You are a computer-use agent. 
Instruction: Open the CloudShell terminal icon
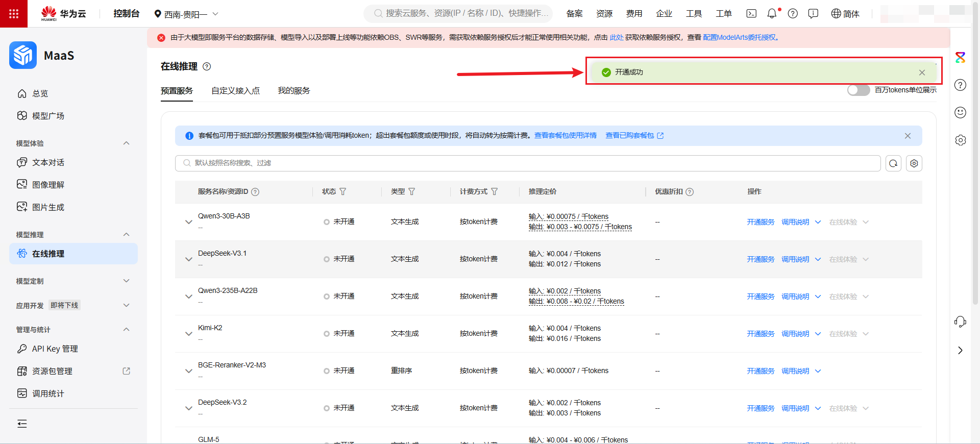click(751, 14)
